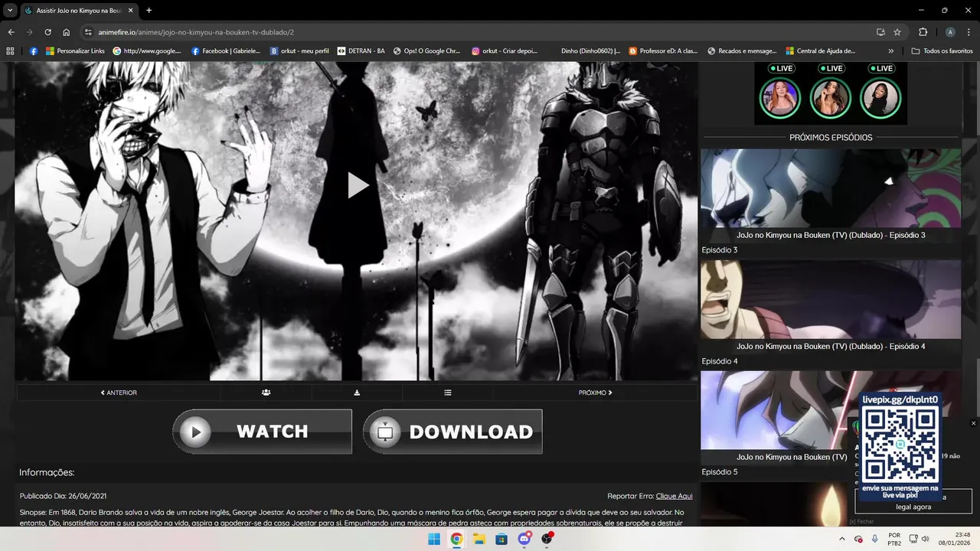Open Chrome profile avatar
Viewport: 980px width, 551px height.
(950, 32)
